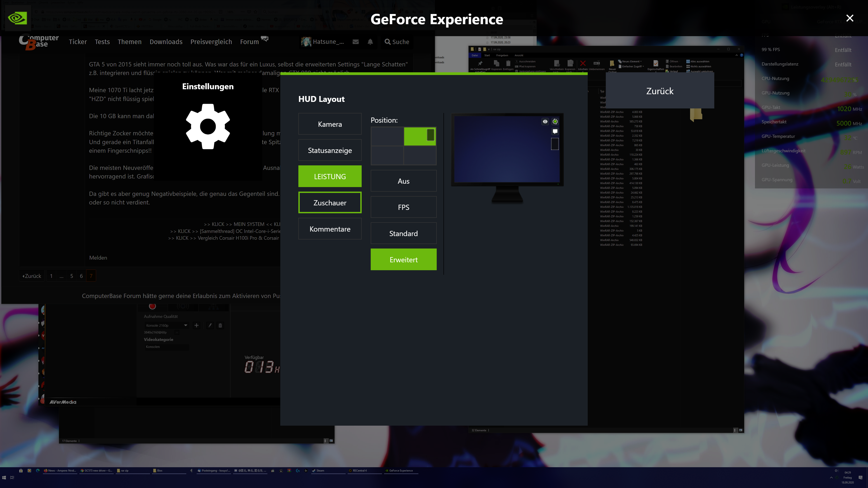The height and width of the screenshot is (488, 868).
Task: Switch to Statusanzeige section
Action: [330, 150]
